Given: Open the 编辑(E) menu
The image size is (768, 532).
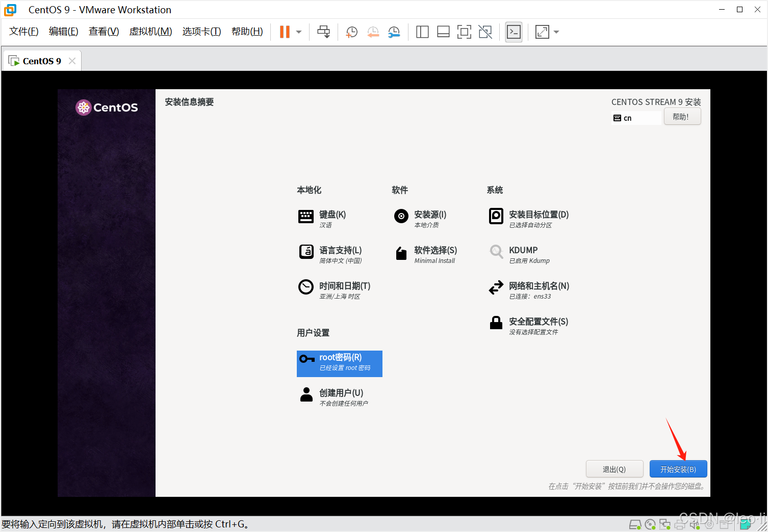Looking at the screenshot, I should coord(64,32).
